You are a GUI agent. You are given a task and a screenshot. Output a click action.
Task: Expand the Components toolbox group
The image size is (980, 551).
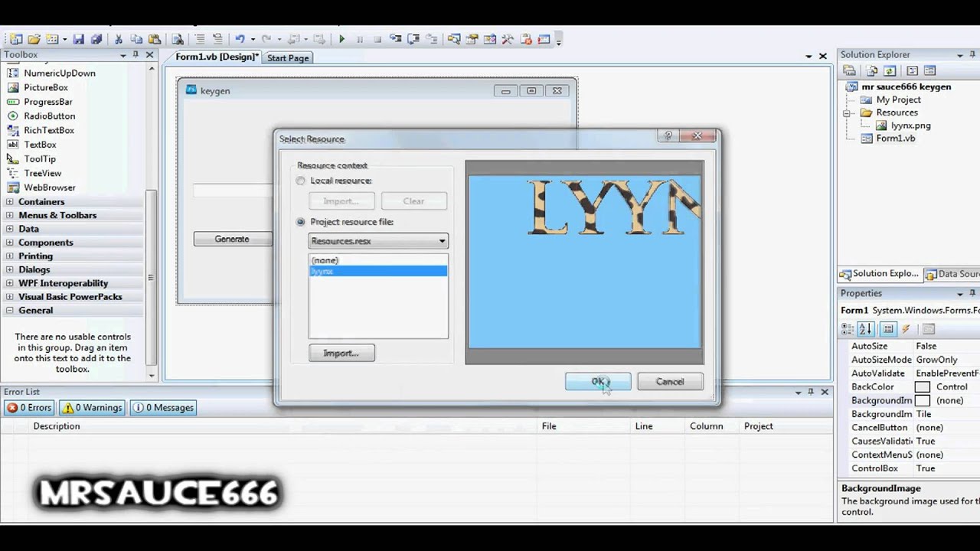click(x=10, y=243)
